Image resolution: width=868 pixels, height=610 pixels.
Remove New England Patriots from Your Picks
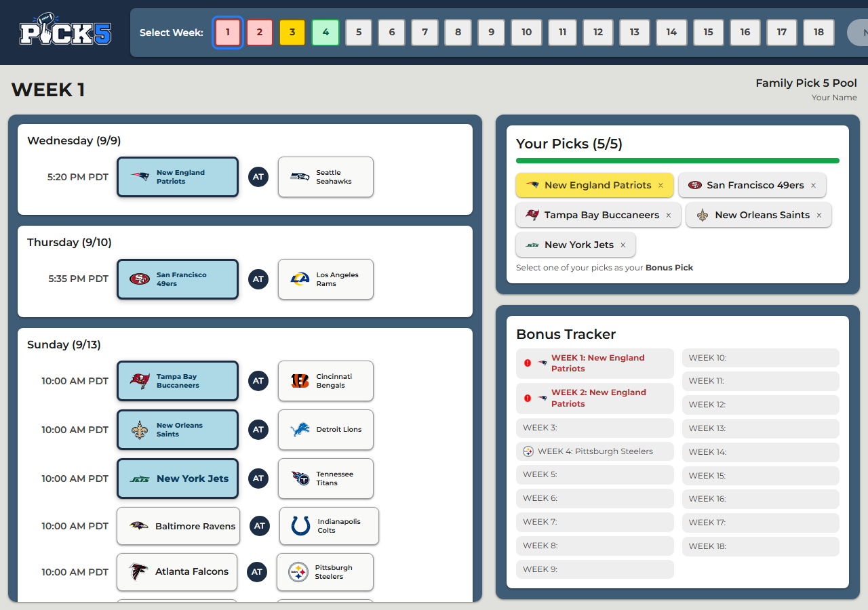coord(660,185)
